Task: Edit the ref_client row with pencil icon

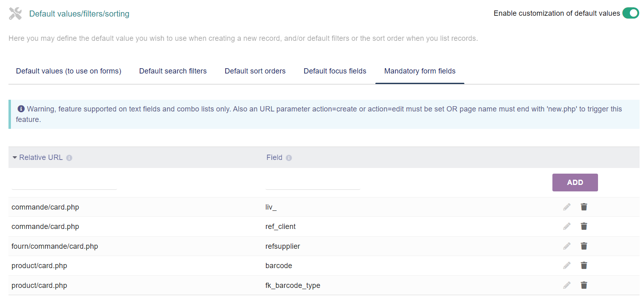Action: pos(567,227)
